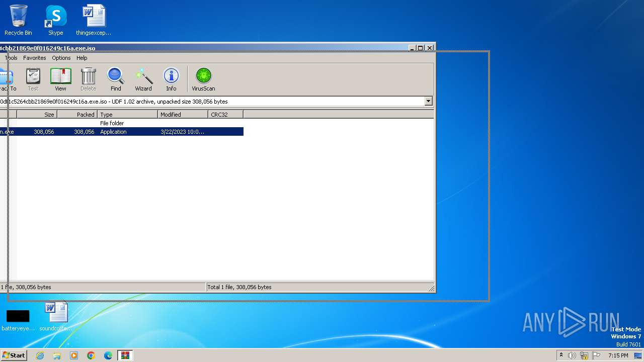The image size is (644, 362).
Task: Open Windows Explorer folder taskbar icon
Action: (57, 355)
